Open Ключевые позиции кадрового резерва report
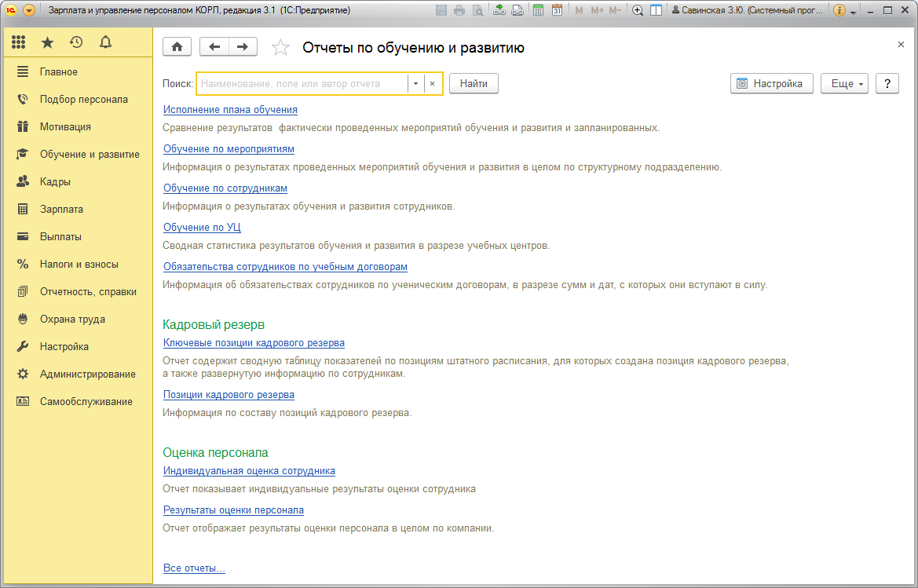This screenshot has width=918, height=588. [254, 343]
